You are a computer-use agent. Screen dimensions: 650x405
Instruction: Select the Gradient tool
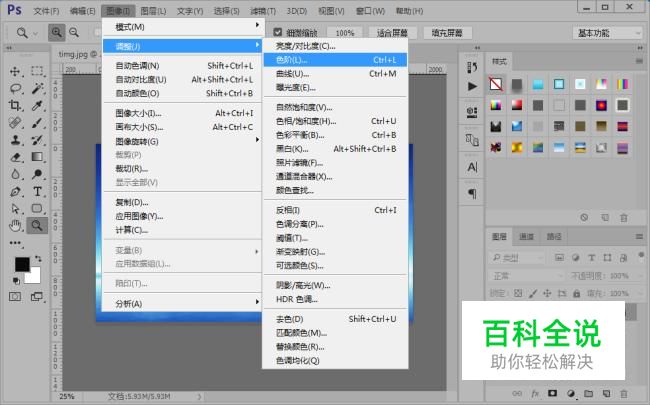pos(37,157)
